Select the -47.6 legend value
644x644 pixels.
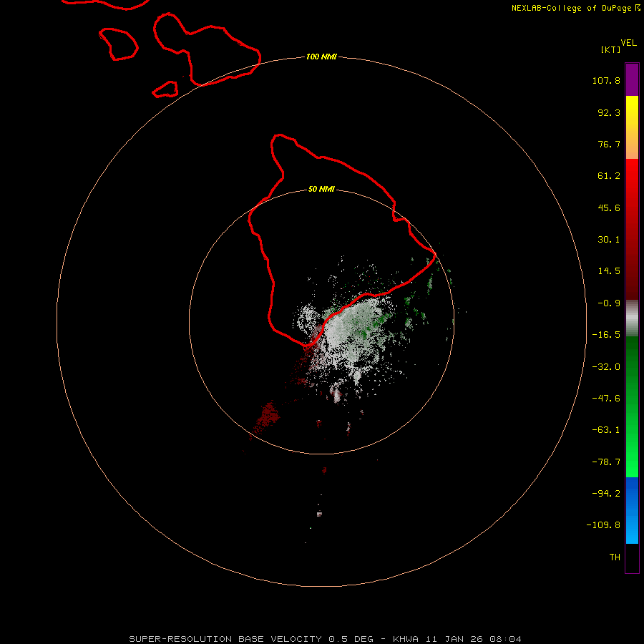click(606, 399)
